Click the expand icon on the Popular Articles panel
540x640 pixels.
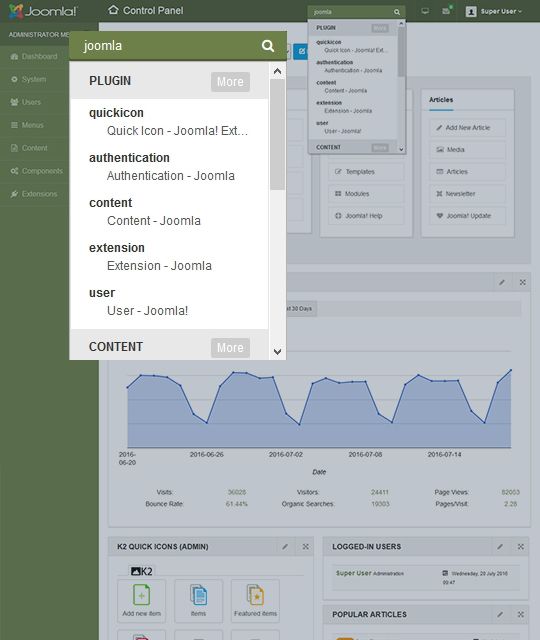coord(521,614)
